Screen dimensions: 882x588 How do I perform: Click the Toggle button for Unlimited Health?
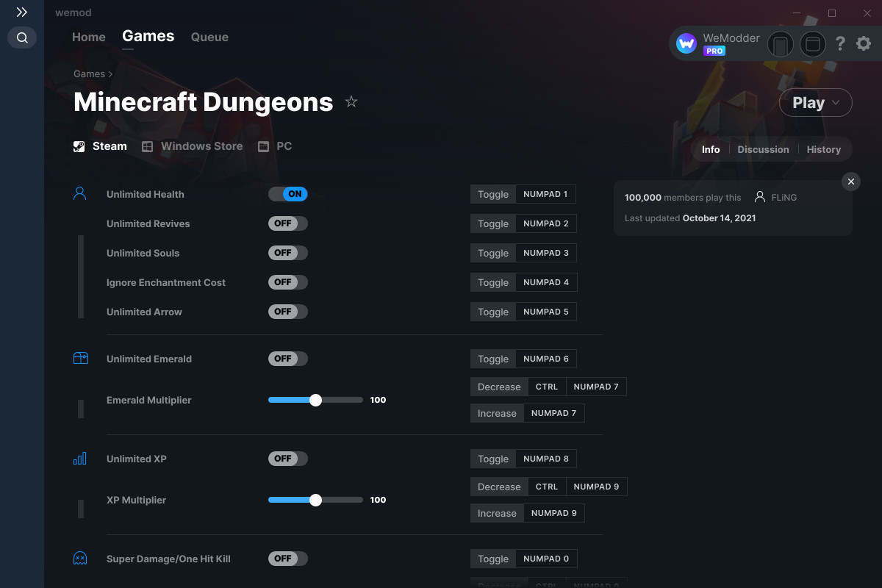click(x=493, y=194)
